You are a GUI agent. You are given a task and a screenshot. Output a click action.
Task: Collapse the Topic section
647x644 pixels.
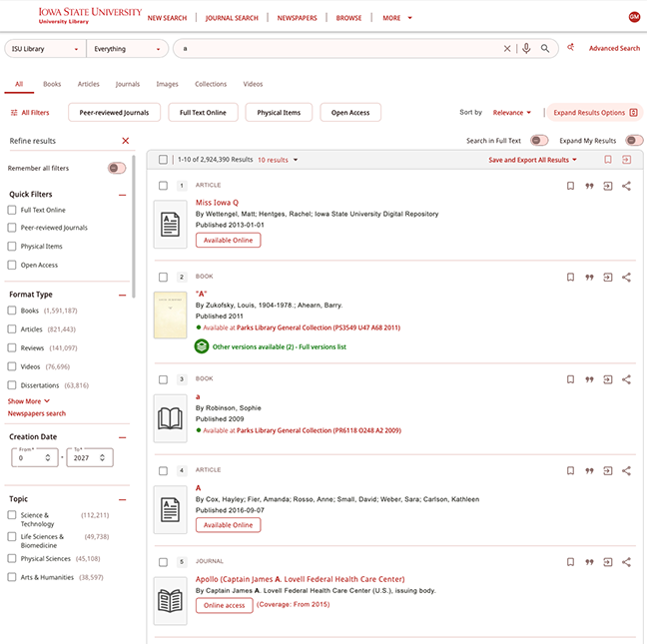point(122,499)
